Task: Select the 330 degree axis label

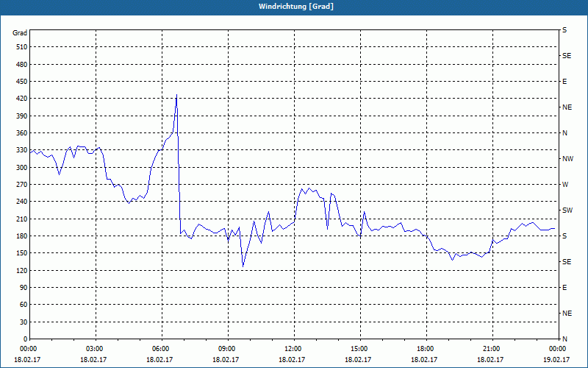Action: [22, 150]
